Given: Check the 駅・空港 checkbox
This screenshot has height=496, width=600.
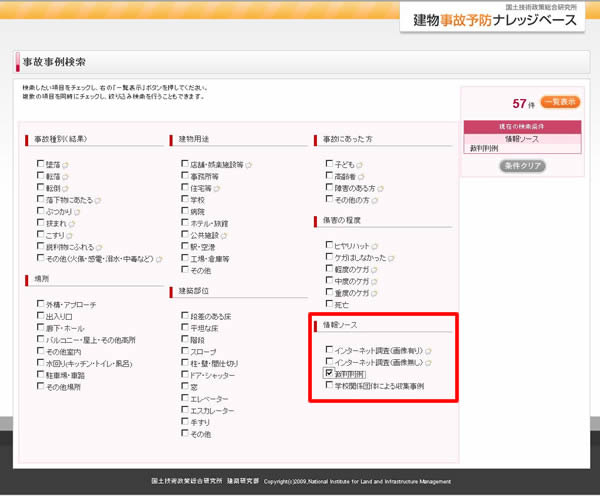Looking at the screenshot, I should click(x=184, y=246).
